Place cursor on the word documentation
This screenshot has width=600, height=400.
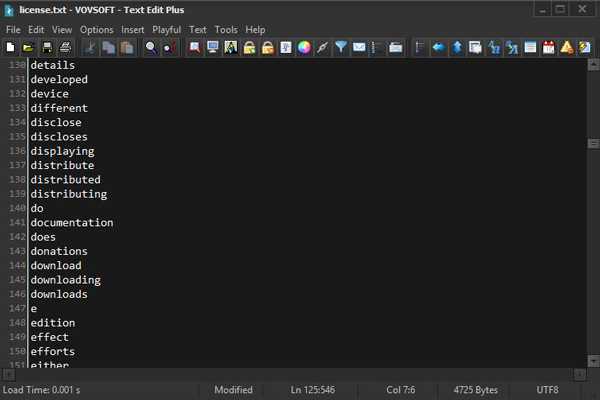coord(72,222)
